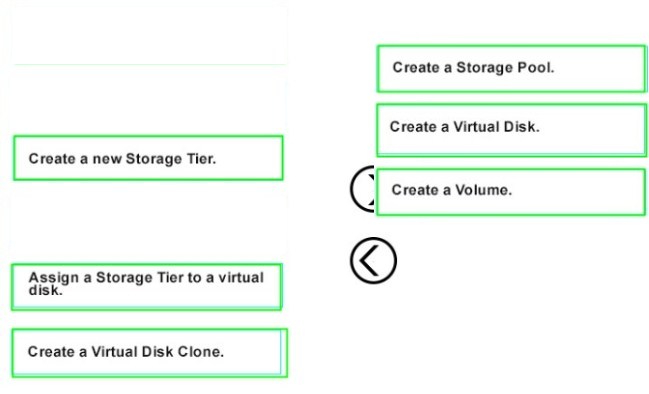Choose the Volume creation step
The image size is (649, 394).
(x=511, y=192)
